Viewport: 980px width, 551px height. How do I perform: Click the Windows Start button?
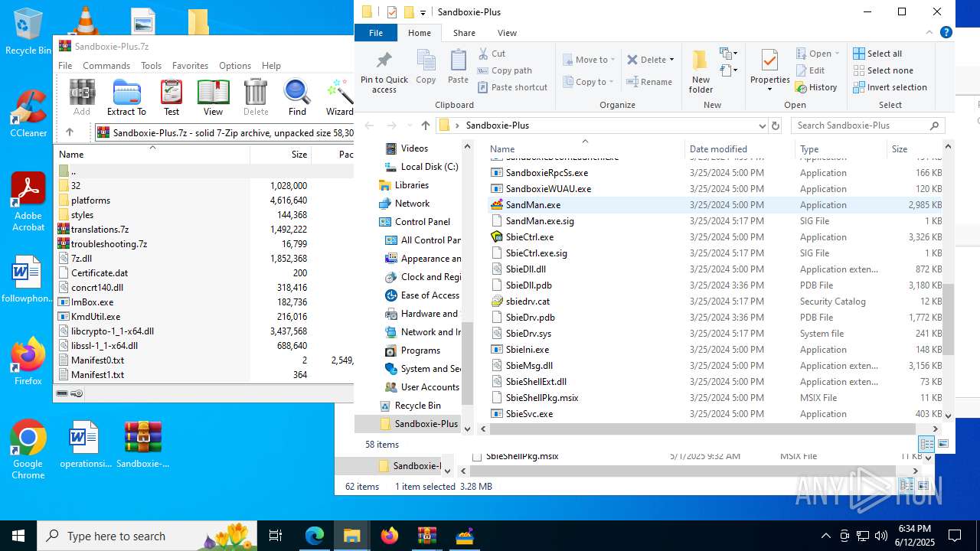18,536
